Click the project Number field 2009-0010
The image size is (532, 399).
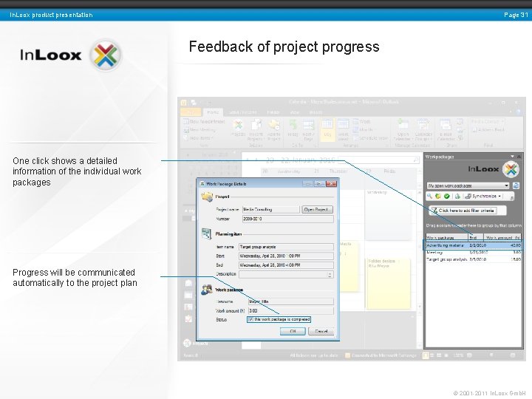287,219
